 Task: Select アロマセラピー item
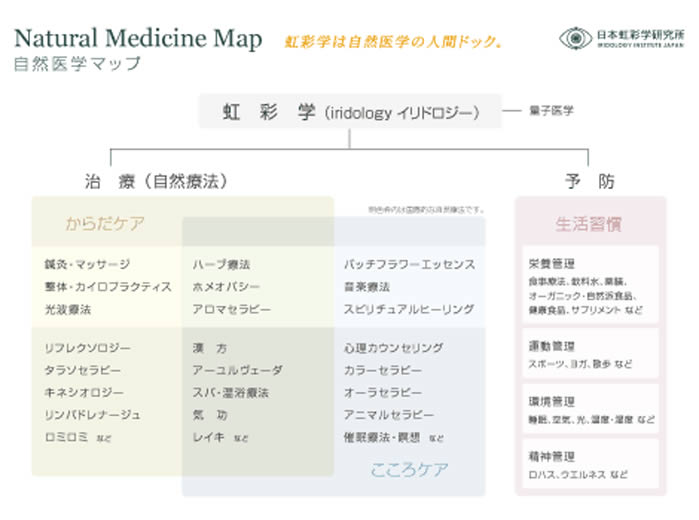click(x=232, y=310)
